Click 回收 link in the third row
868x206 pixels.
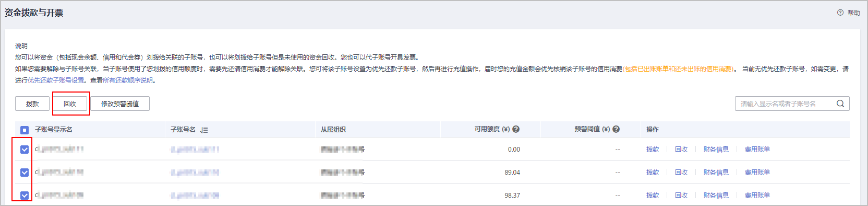(681, 196)
